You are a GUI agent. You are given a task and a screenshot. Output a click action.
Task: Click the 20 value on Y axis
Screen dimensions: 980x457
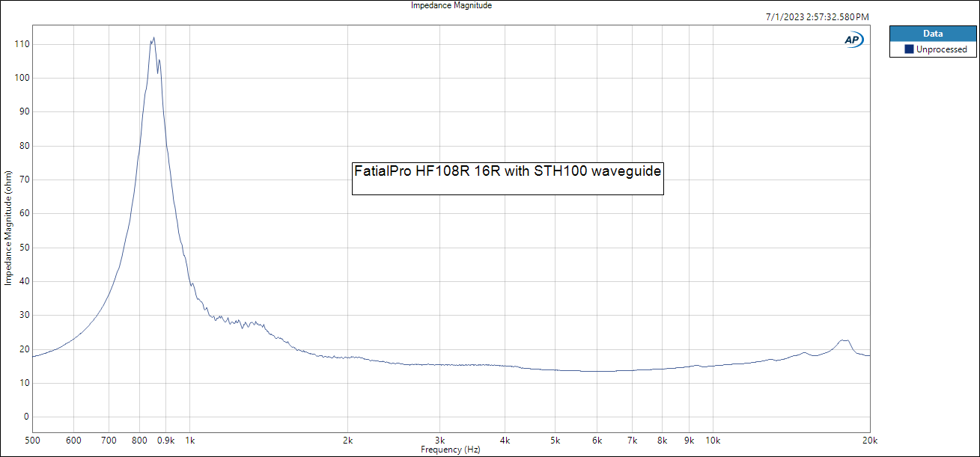click(25, 349)
